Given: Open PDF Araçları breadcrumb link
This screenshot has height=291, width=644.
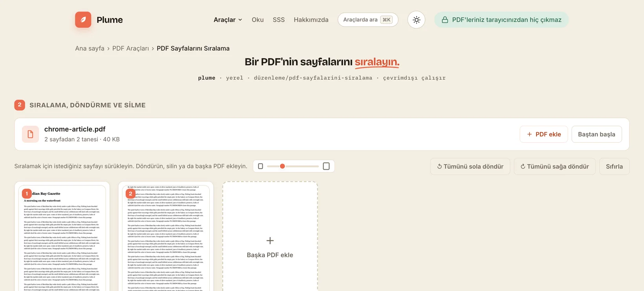Looking at the screenshot, I should [130, 48].
